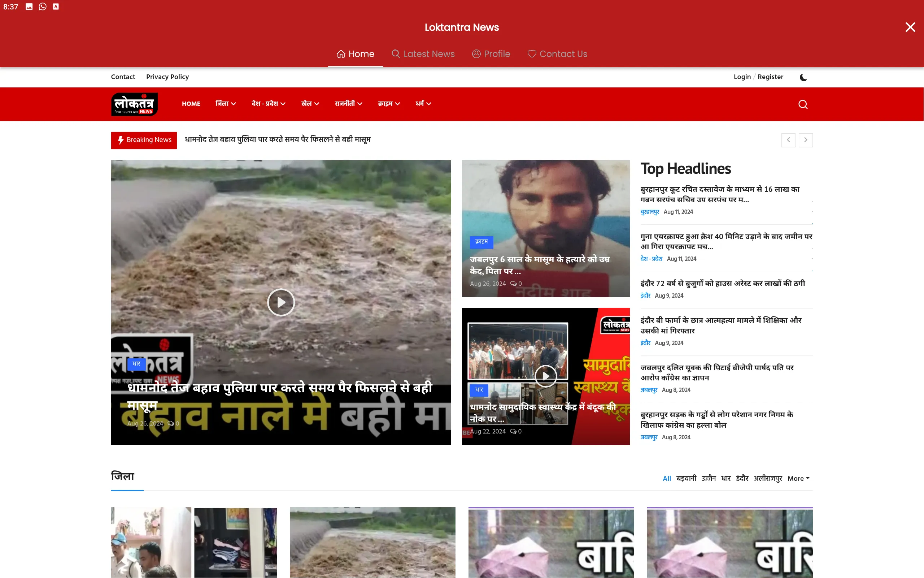Expand the क्राइम dropdown menu
The height and width of the screenshot is (578, 924).
[389, 104]
